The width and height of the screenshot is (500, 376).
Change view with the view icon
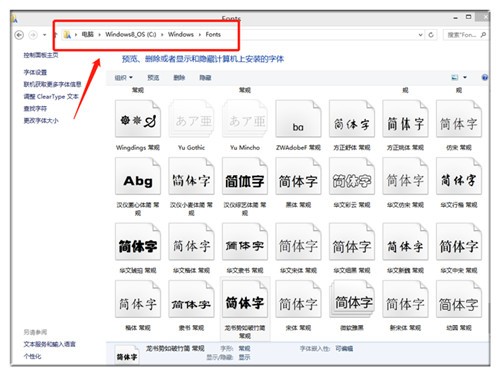tap(455, 77)
